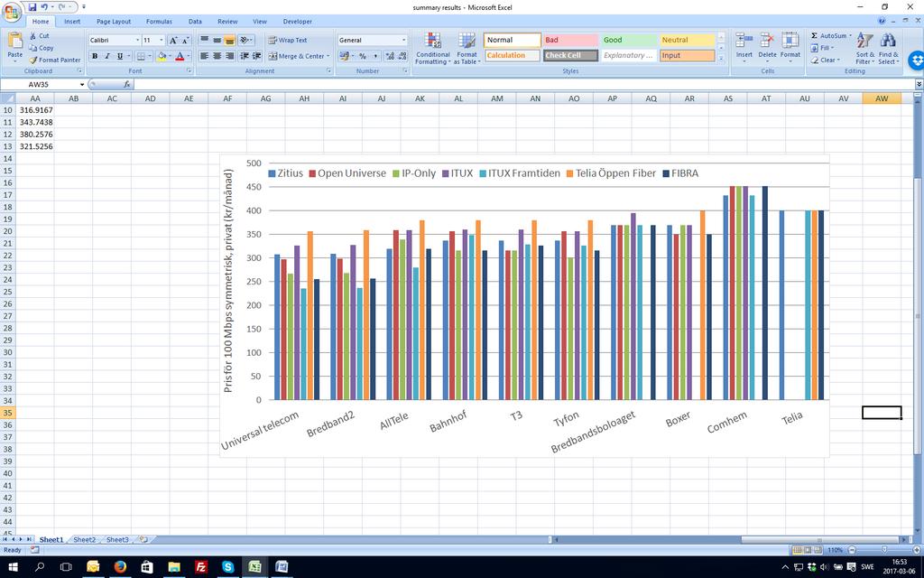Viewport: 924px width, 578px height.
Task: Click the Paste clipboard icon
Action: (14, 42)
